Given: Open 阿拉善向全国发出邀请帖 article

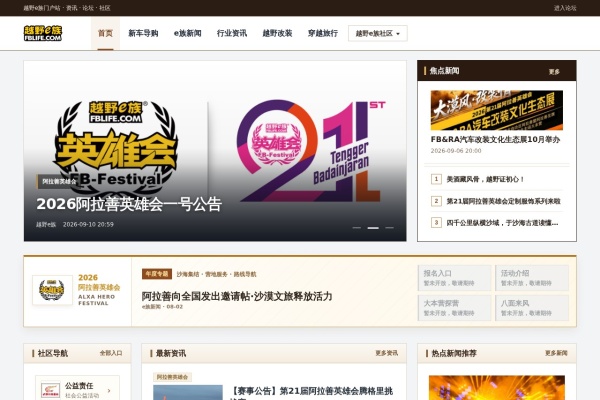Looking at the screenshot, I should tap(237, 296).
